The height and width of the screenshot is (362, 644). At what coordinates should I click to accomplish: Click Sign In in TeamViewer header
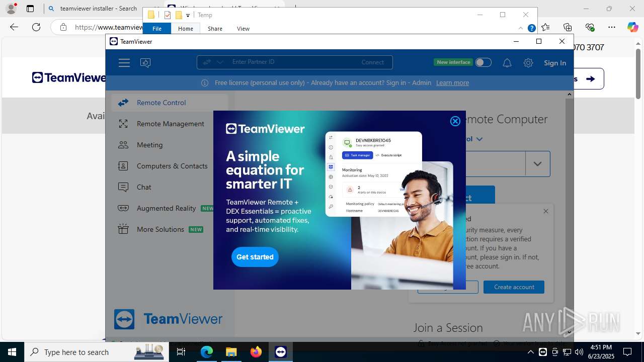pos(555,63)
